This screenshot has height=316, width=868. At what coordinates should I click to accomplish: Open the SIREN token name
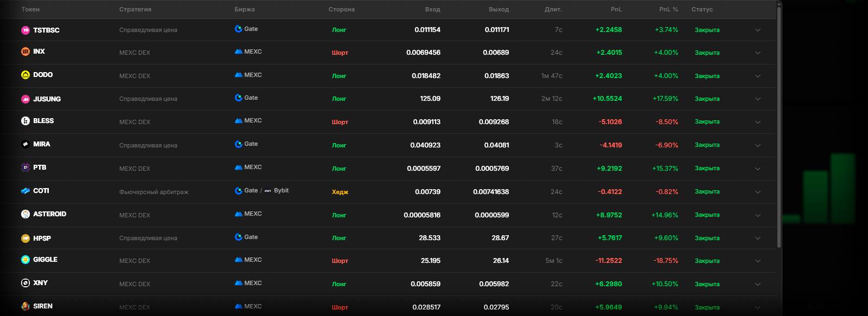tap(43, 306)
